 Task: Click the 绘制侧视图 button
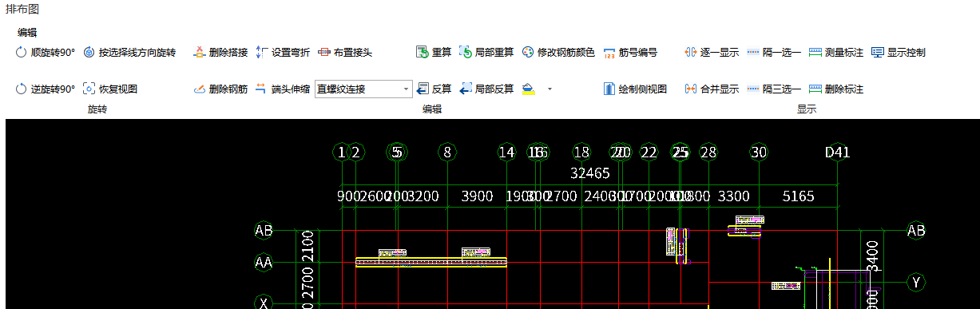pyautogui.click(x=636, y=89)
